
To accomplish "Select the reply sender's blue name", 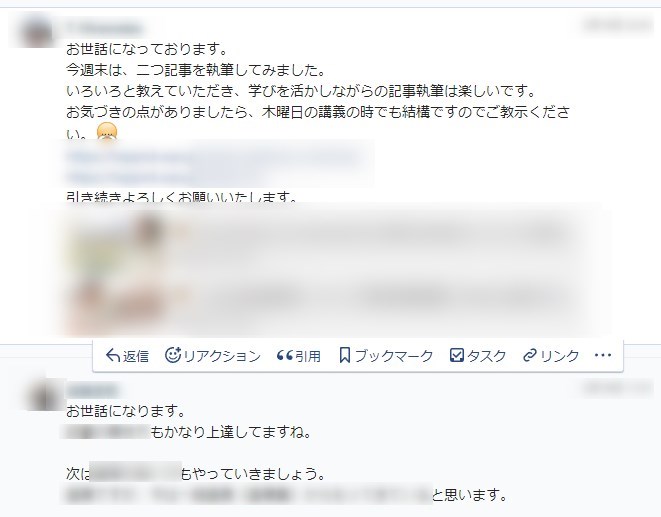I will pyautogui.click(x=93, y=390).
